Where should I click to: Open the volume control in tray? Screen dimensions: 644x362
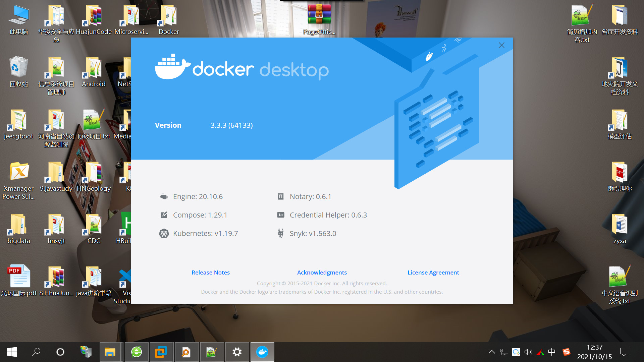point(528,352)
